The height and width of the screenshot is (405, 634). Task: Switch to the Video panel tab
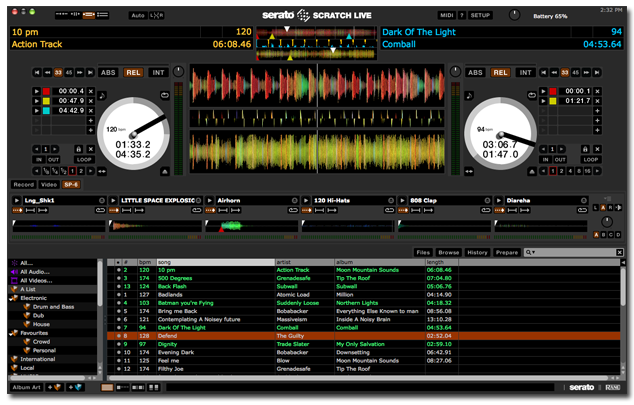[49, 185]
